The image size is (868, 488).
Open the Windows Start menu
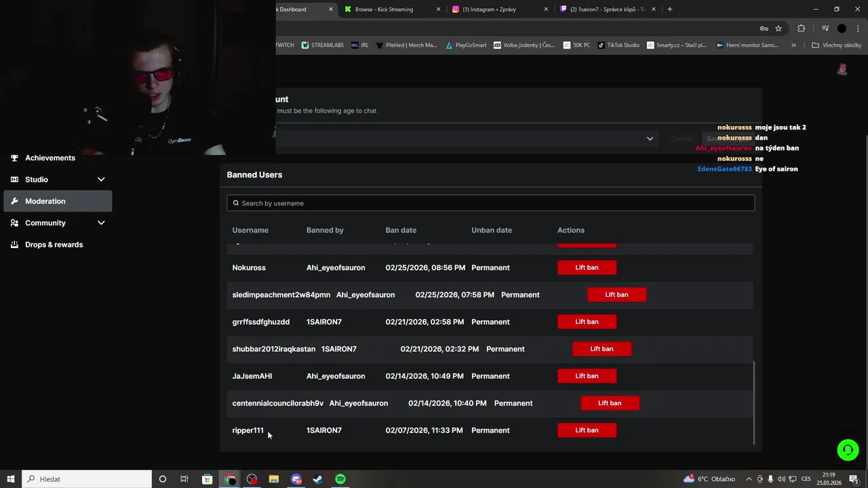[x=11, y=479]
